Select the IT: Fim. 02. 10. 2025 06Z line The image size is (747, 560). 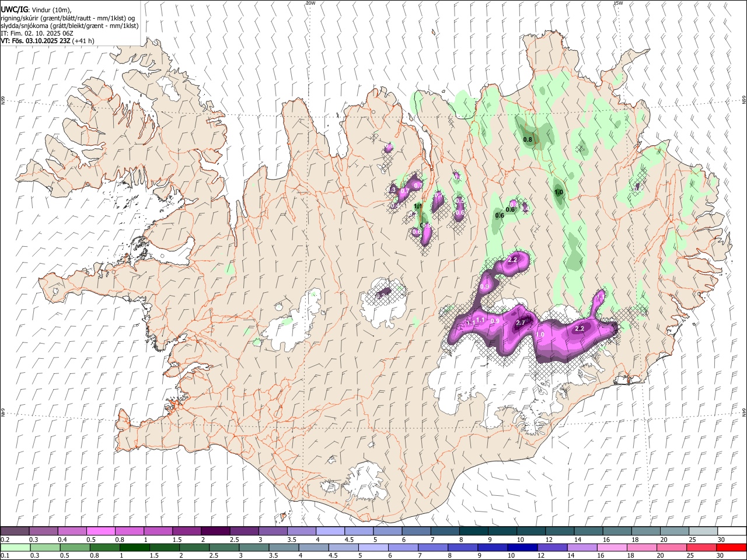click(x=36, y=33)
